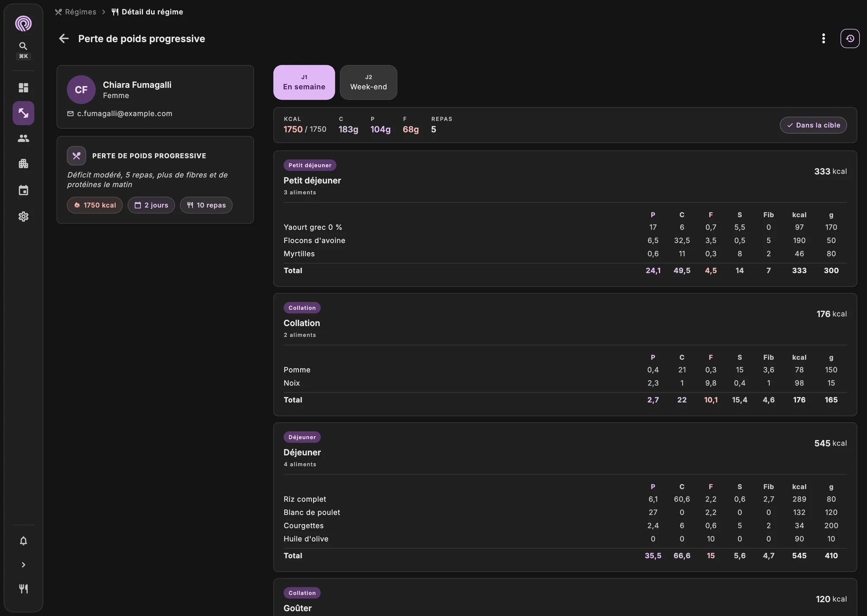Viewport: 867px width, 616px height.
Task: Open the building organization icon
Action: (x=23, y=164)
